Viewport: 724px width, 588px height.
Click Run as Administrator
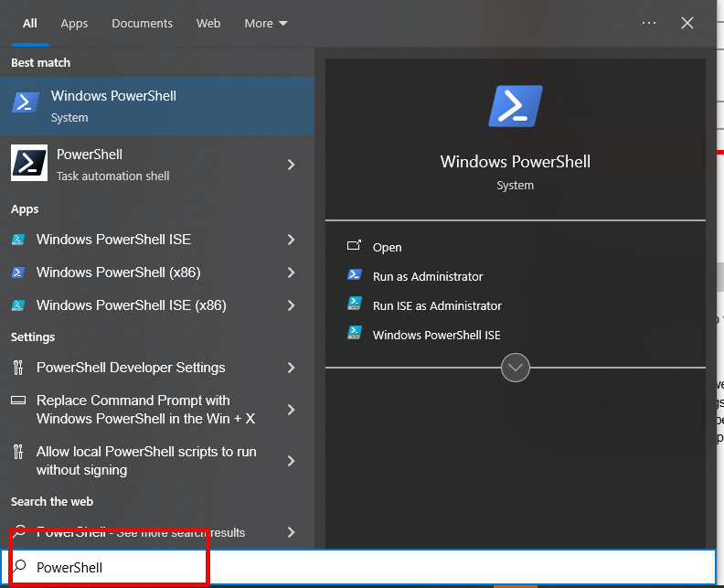428,277
